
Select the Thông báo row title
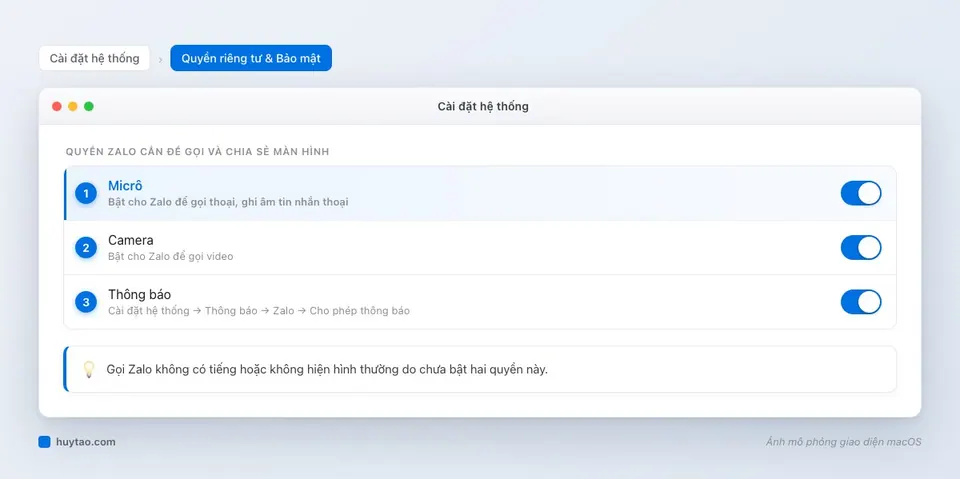coord(140,295)
